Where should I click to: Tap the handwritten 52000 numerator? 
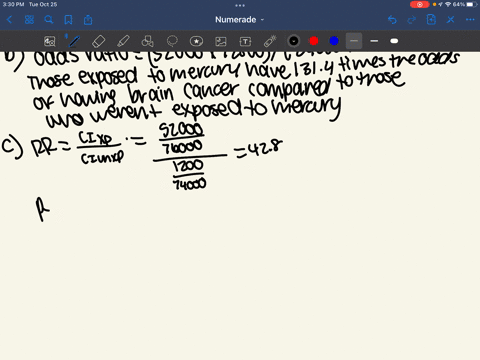coord(181,130)
